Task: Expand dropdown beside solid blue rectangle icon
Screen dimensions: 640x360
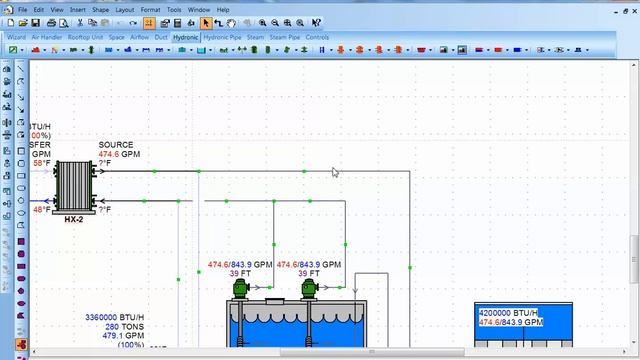Action: (527, 50)
